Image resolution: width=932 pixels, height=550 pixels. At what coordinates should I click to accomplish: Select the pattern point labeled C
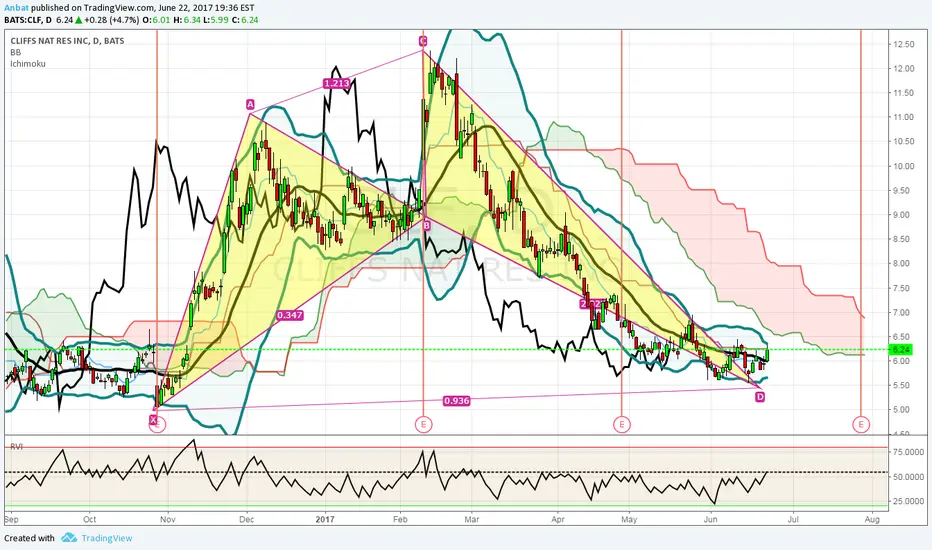[x=423, y=41]
